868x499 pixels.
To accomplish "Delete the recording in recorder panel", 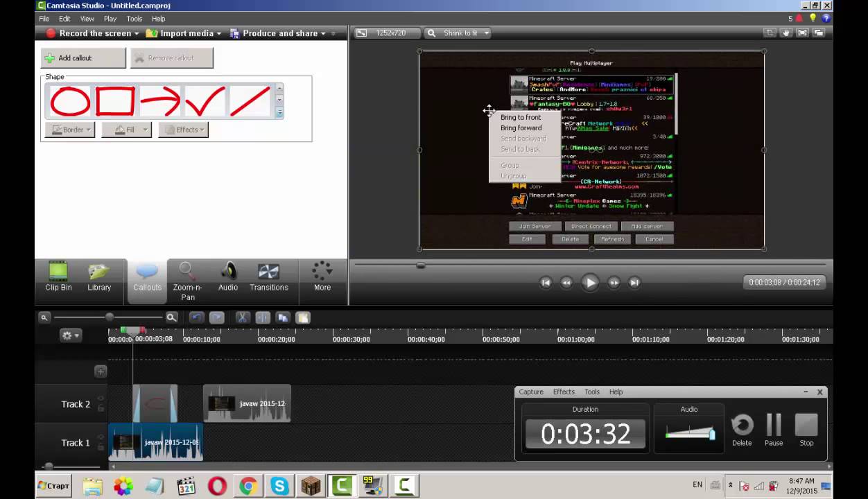I will 742,430.
